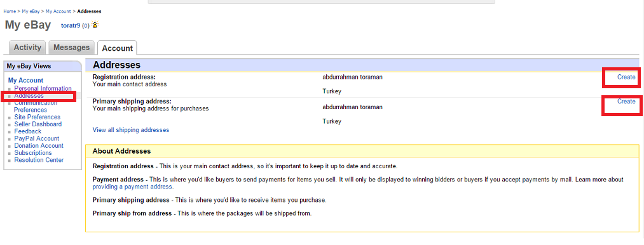
Task: Open PayPal Account settings
Action: [x=36, y=138]
